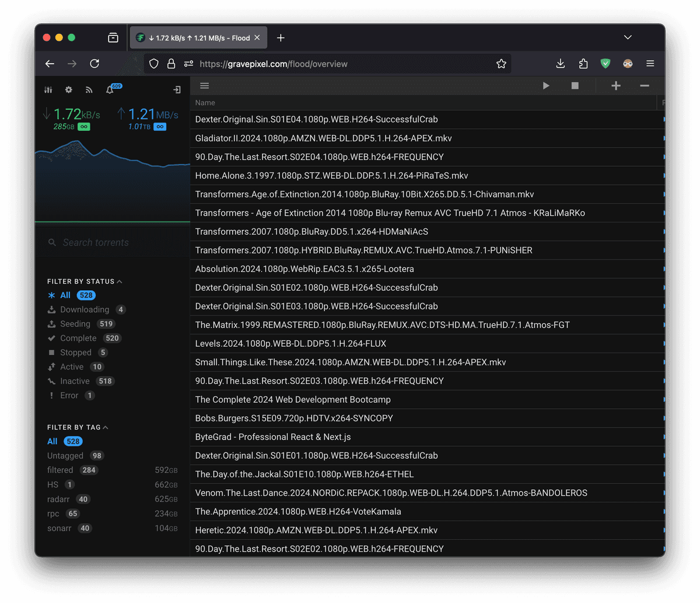Filter by the filtered tag
Viewport: 700px width, 603px height.
click(113, 470)
